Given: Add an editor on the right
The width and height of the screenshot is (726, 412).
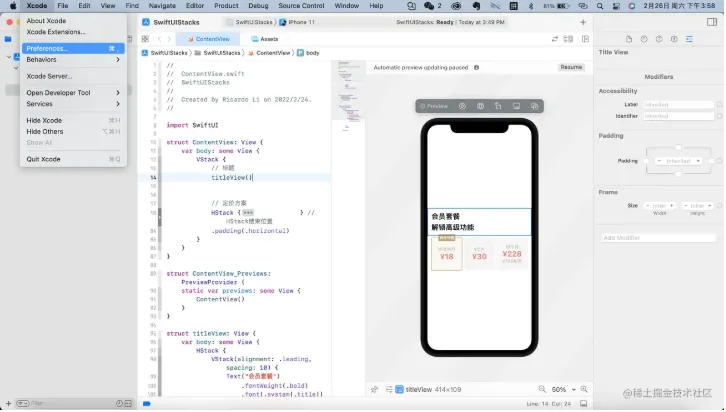Looking at the screenshot, I should coord(585,39).
